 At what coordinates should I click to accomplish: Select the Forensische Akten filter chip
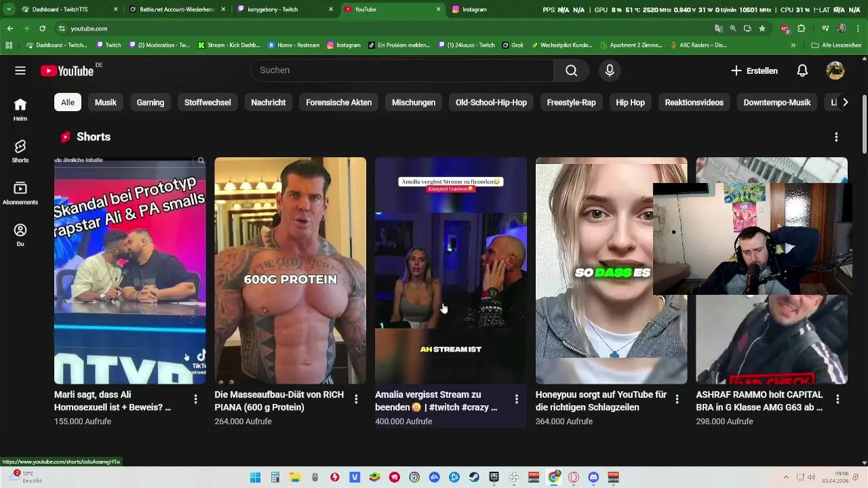(x=339, y=102)
